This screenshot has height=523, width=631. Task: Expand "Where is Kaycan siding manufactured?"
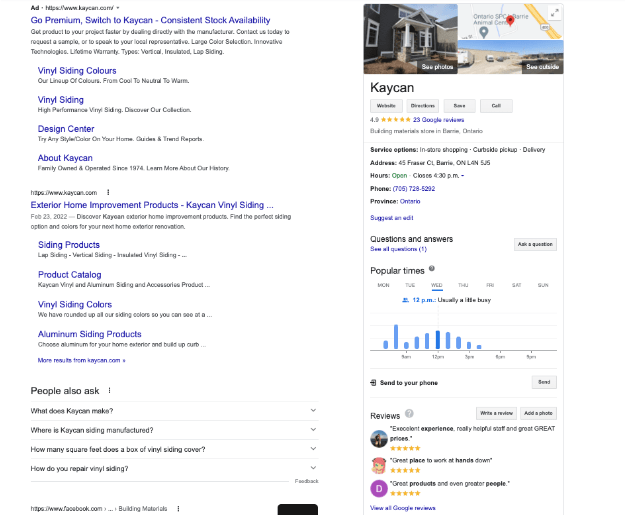click(x=313, y=430)
